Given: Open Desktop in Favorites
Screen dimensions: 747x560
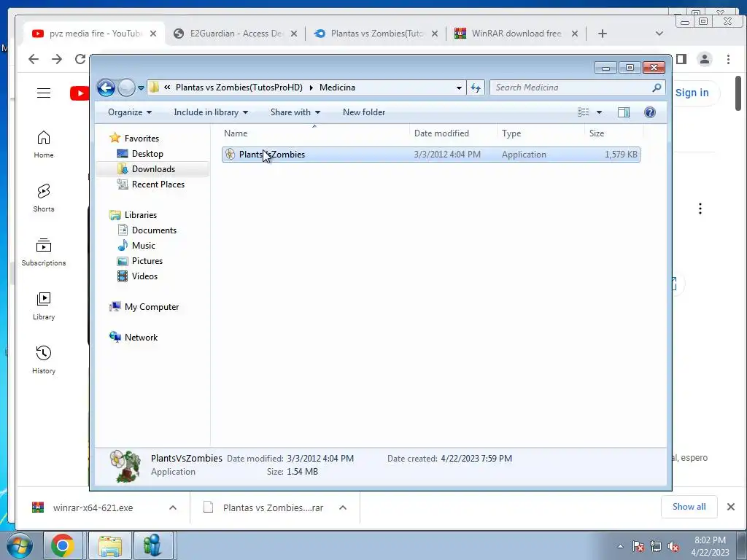Looking at the screenshot, I should point(141,154).
